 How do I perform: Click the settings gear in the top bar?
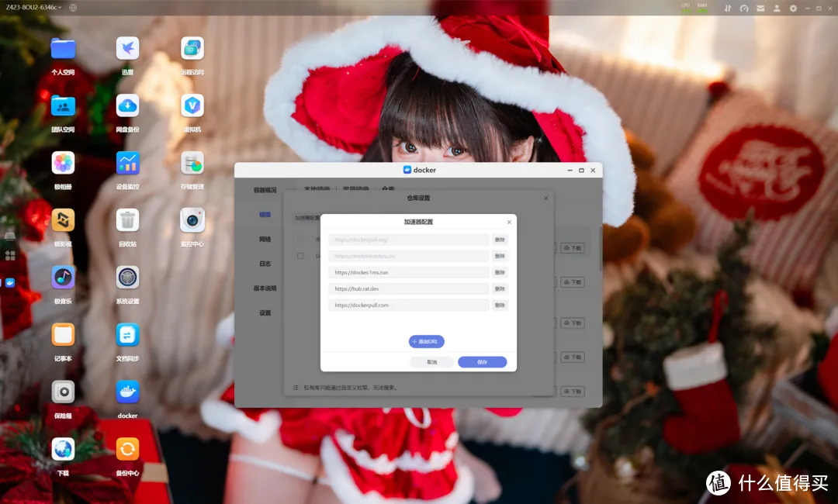click(x=795, y=8)
